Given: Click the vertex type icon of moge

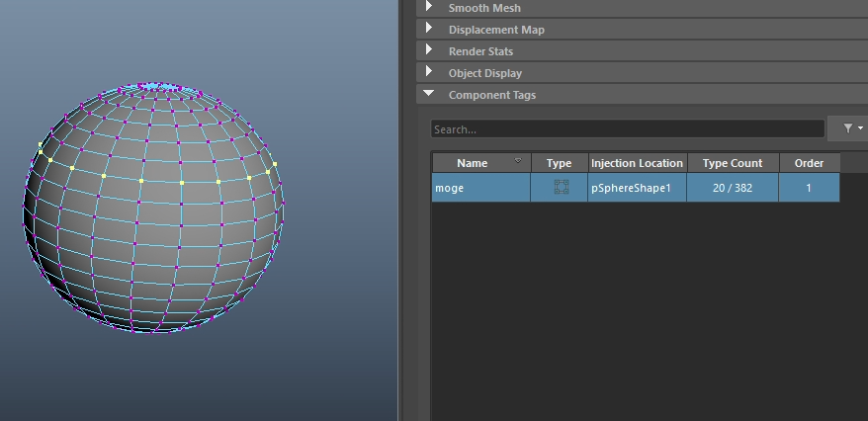Looking at the screenshot, I should [561, 187].
